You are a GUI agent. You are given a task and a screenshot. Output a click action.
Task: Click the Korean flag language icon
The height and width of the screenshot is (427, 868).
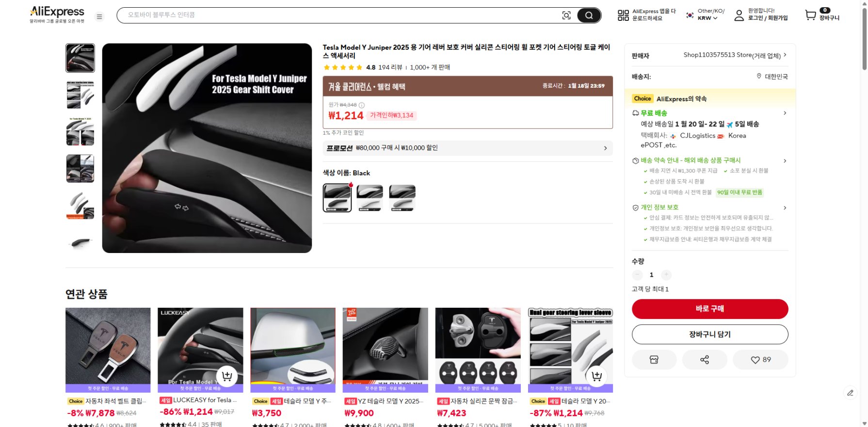point(690,15)
